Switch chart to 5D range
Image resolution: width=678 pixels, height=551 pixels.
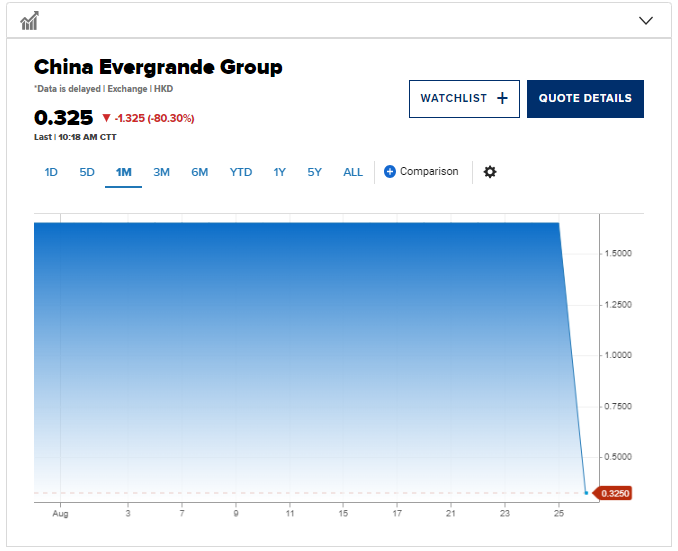pos(87,172)
